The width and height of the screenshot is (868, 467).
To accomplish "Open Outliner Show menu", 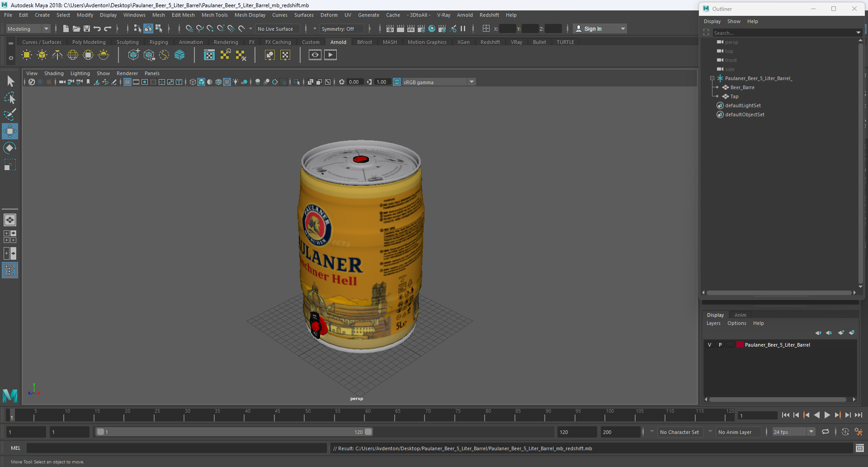I will 733,21.
